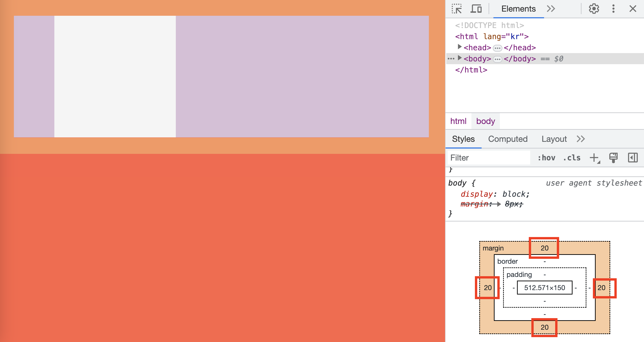Toggle the :hov element state panel

tap(547, 158)
